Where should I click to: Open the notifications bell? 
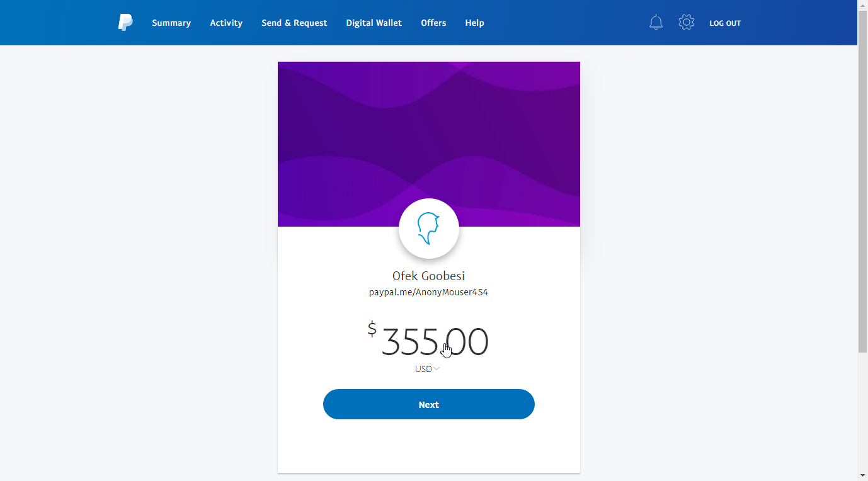click(656, 23)
